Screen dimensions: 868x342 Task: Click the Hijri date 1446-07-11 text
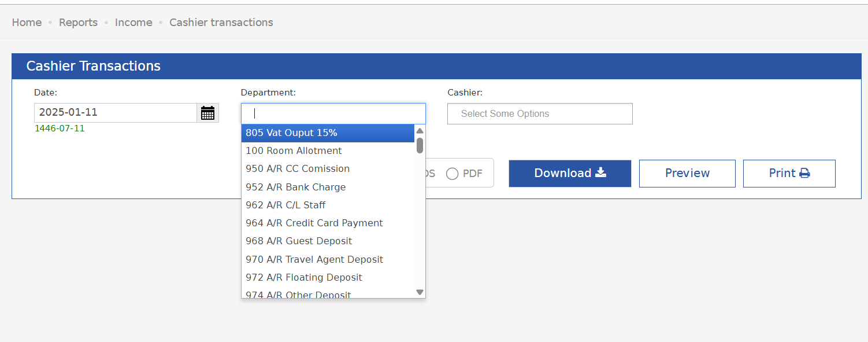click(60, 128)
